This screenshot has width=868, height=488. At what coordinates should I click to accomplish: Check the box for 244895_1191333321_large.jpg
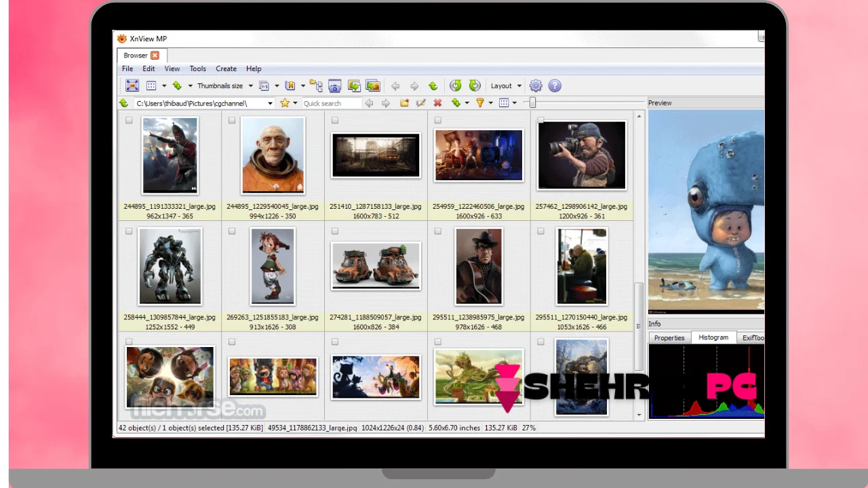pyautogui.click(x=129, y=121)
